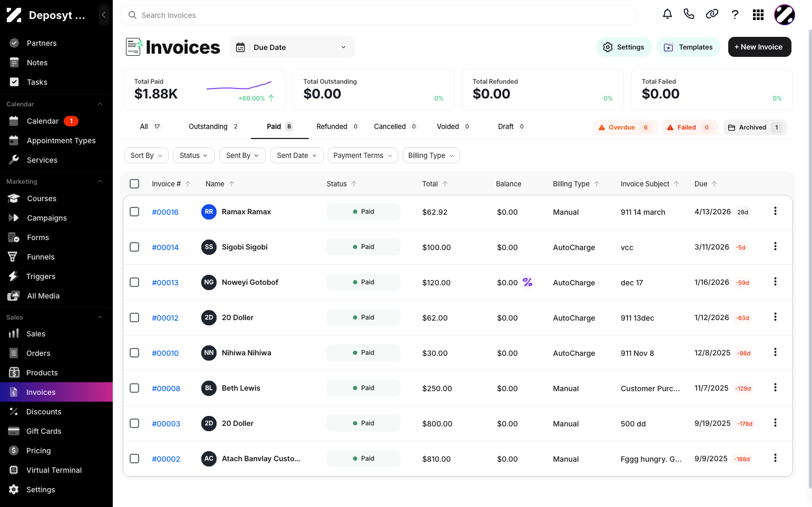Viewport: 812px width, 507px height.
Task: Select checkbox for invoice #00002
Action: (134, 459)
